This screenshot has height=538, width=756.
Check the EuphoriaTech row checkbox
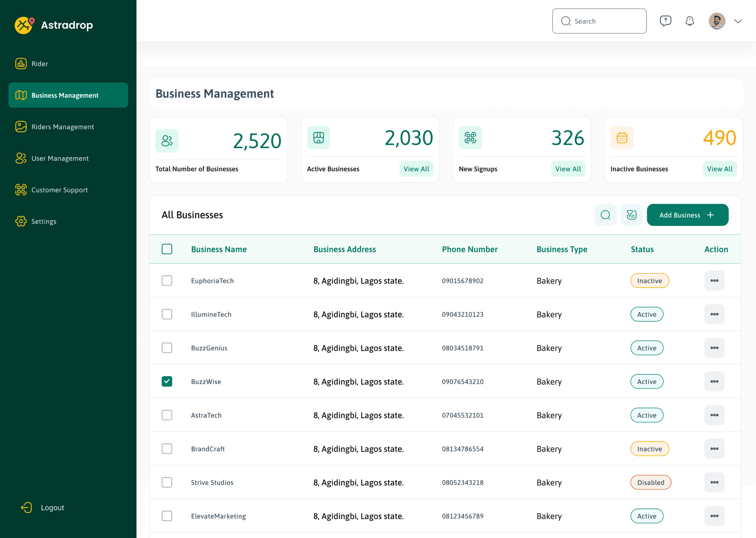pos(167,281)
